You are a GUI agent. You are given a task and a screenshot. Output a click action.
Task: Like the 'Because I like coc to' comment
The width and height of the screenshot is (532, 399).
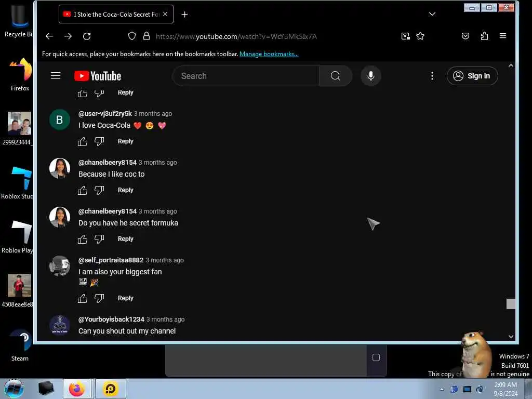point(83,190)
